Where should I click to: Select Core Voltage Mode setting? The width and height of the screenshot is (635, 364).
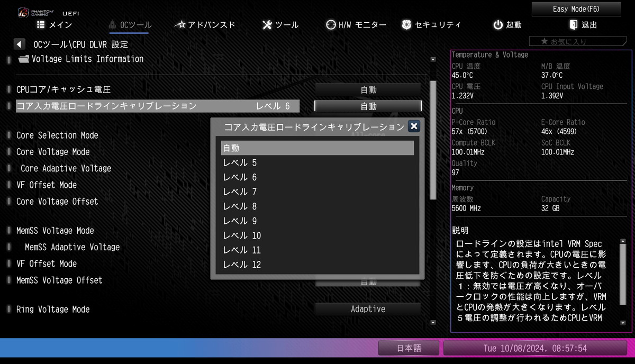point(53,152)
